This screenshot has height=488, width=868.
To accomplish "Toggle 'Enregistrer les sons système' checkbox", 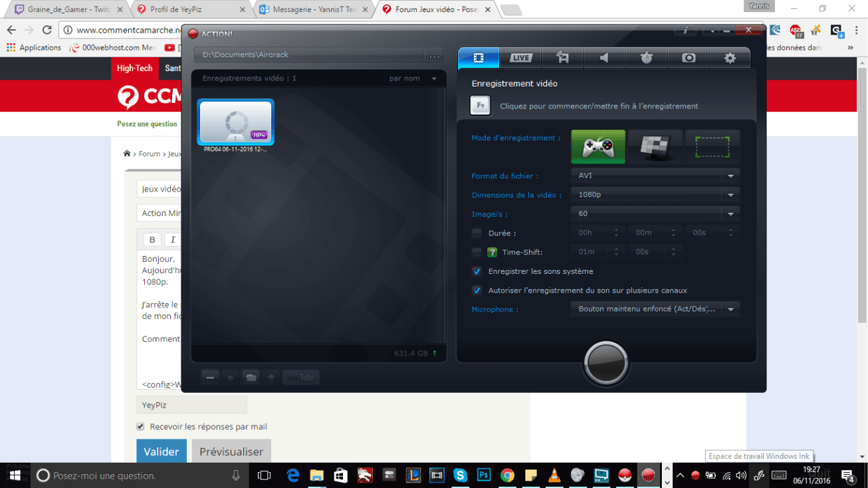I will click(477, 271).
